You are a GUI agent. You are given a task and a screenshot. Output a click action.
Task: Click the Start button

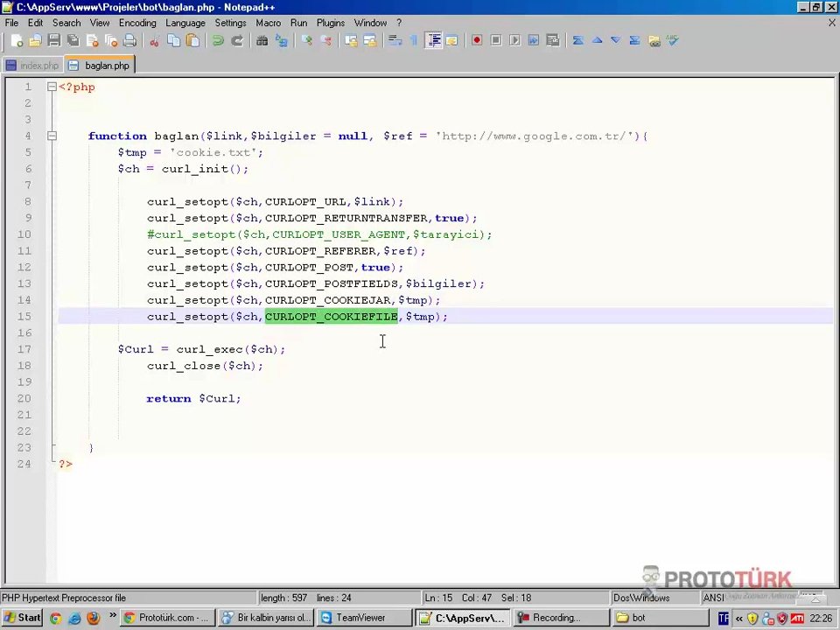[22, 618]
